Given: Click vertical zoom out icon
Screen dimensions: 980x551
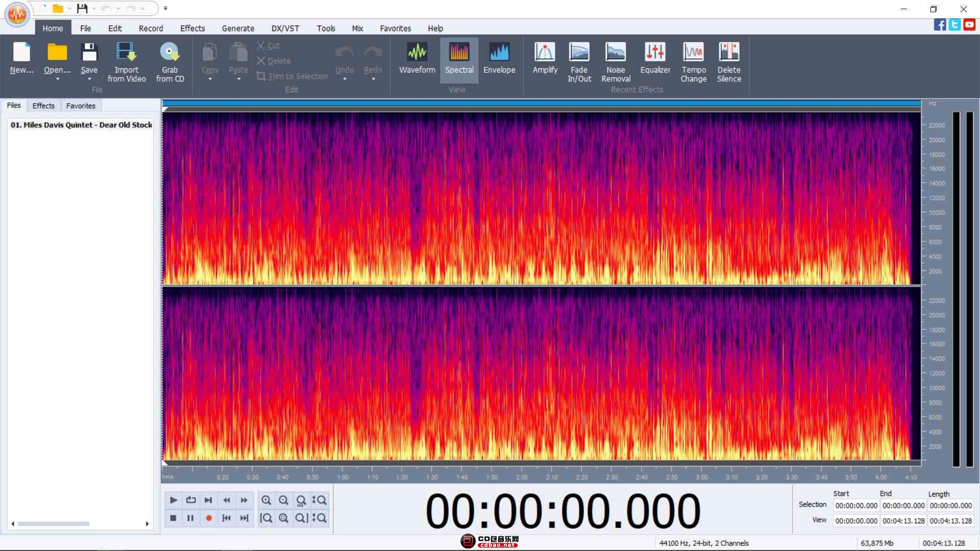Looking at the screenshot, I should click(319, 518).
